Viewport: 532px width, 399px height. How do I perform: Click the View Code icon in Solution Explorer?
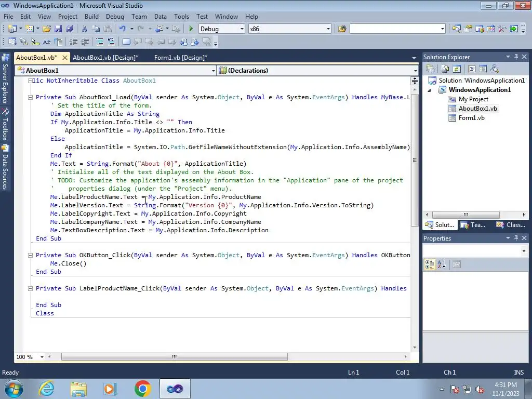472,69
